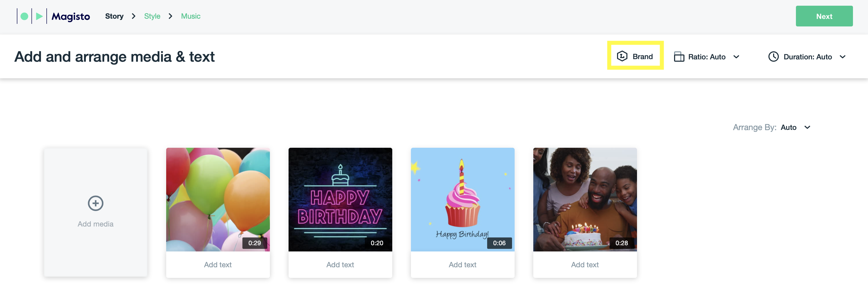Add text under the family clip

pos(585,265)
